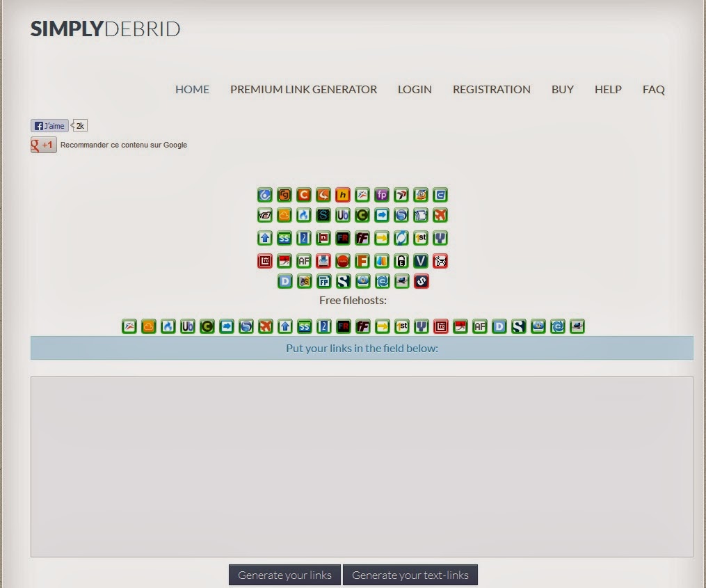706x588 pixels.
Task: Click the SIMPLYDEBRID logo
Action: click(105, 29)
